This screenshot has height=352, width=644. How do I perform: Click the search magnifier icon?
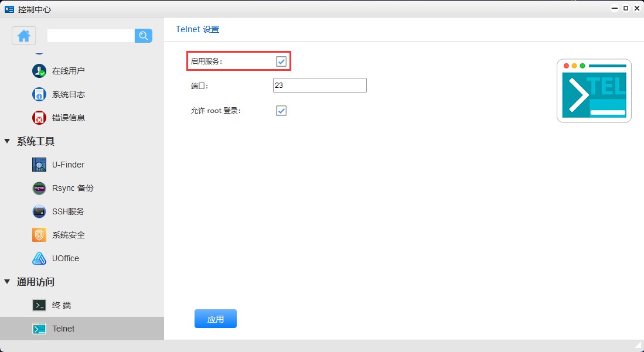[143, 36]
